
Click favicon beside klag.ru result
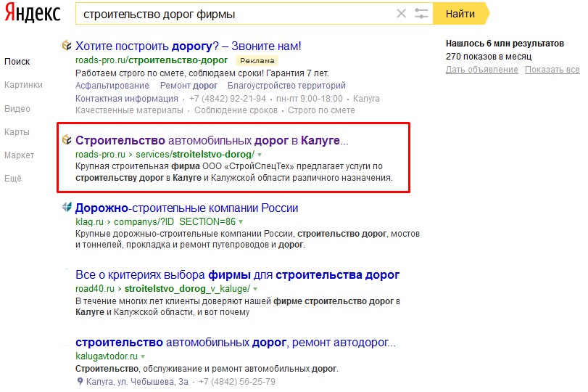coord(67,208)
